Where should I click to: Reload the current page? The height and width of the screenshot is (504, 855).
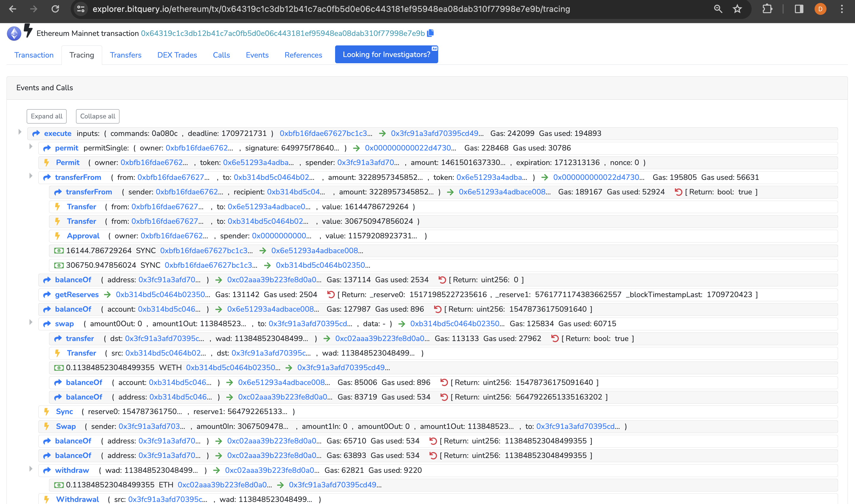pyautogui.click(x=55, y=9)
